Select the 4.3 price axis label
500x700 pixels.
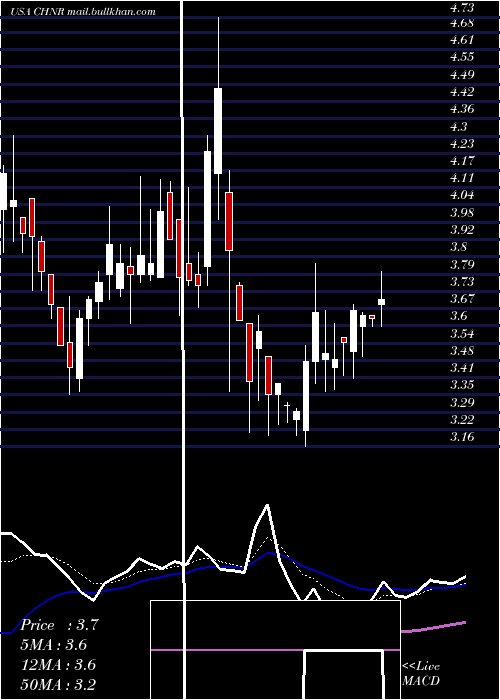[x=458, y=127]
